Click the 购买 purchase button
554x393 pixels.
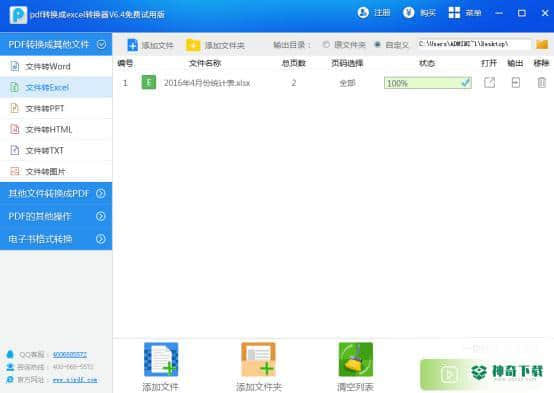(419, 13)
